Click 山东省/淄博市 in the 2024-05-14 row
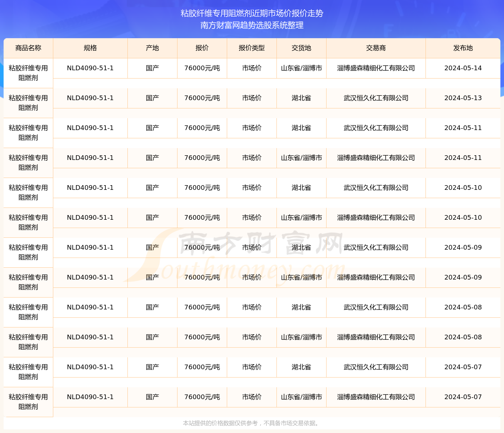Image resolution: width=504 pixels, height=433 pixels. pos(302,68)
